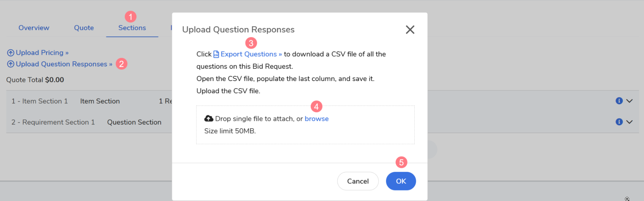Switch to the Overview tab

(x=34, y=28)
